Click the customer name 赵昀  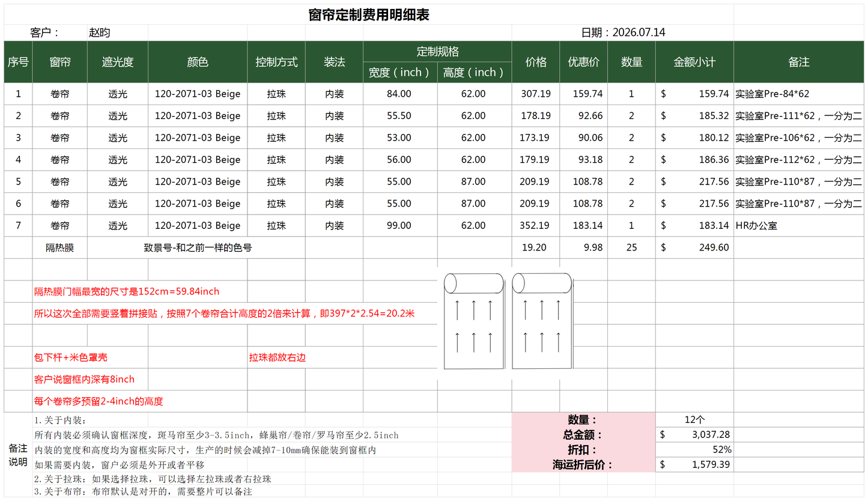[x=99, y=33]
